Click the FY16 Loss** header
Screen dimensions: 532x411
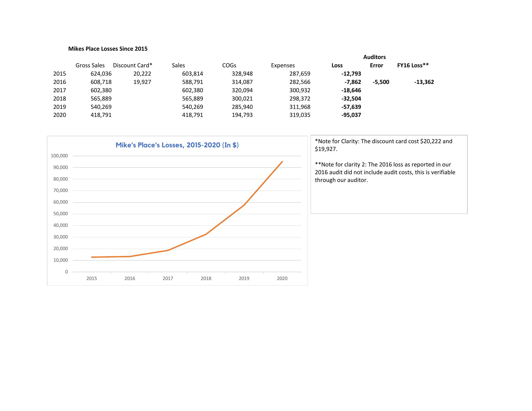coord(413,65)
